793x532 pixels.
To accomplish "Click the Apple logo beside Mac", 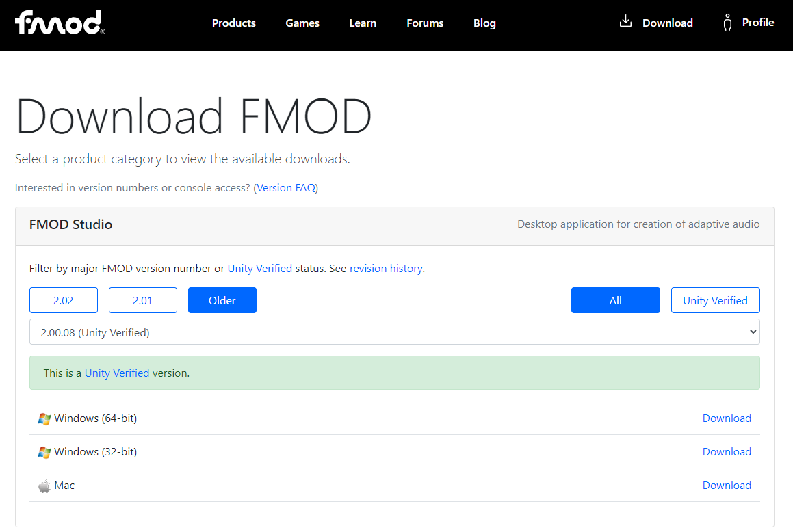I will (44, 486).
